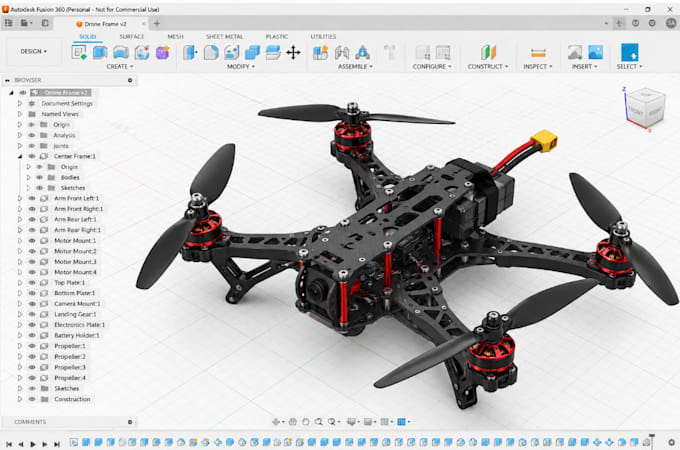680x450 pixels.
Task: Jump to timeline end
Action: (57, 444)
